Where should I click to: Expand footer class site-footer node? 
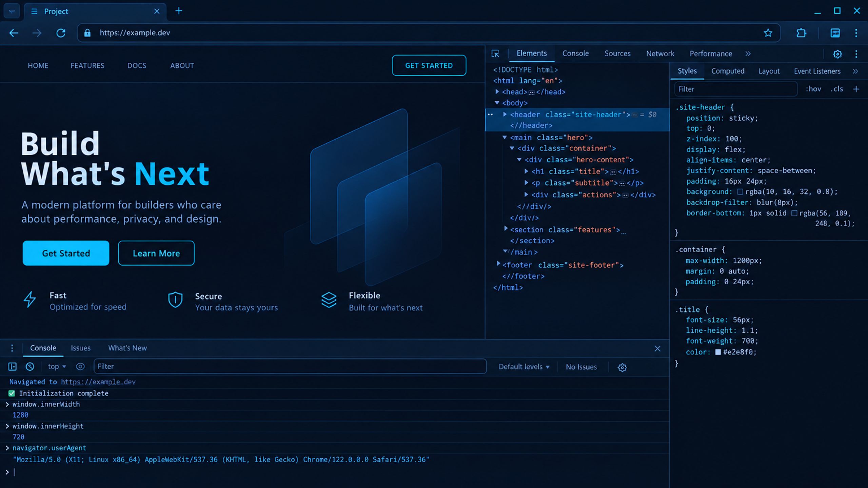498,263
